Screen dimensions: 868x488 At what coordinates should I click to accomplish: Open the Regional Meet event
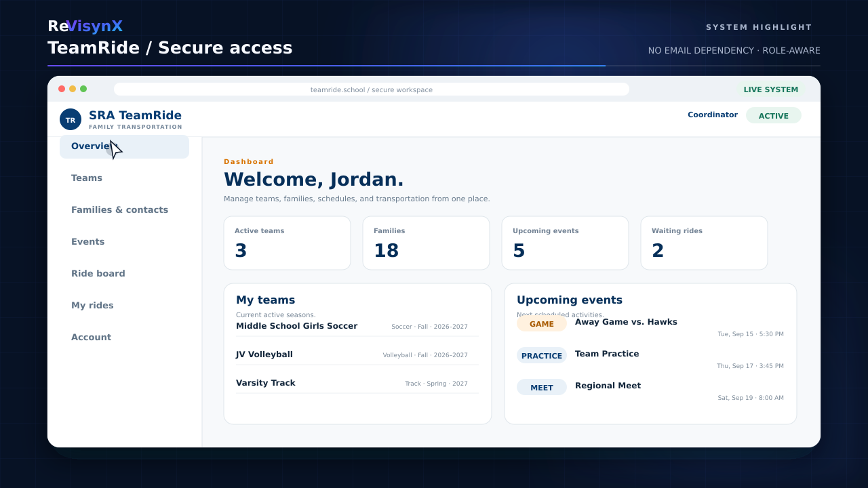coord(608,386)
